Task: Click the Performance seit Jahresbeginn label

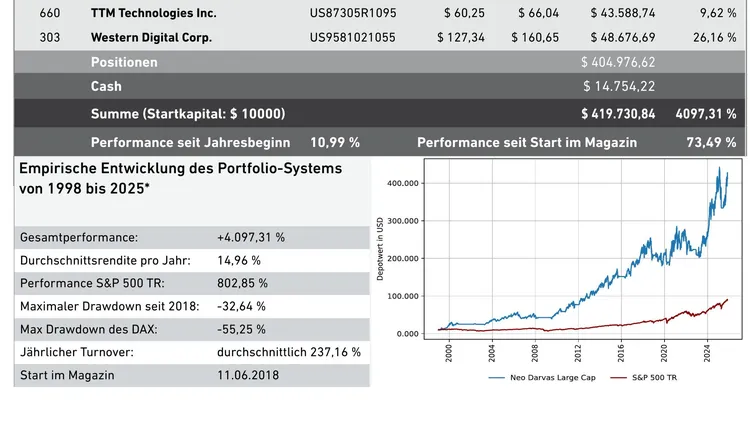Action: [190, 142]
